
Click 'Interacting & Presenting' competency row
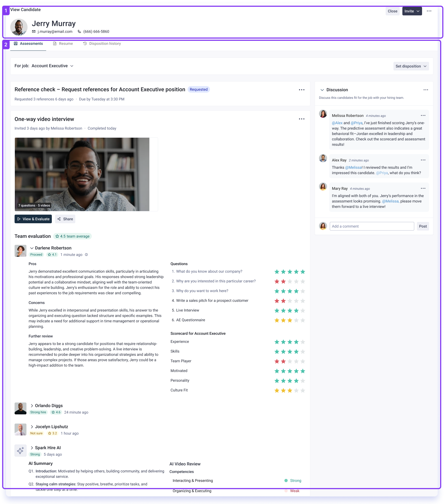click(x=237, y=481)
